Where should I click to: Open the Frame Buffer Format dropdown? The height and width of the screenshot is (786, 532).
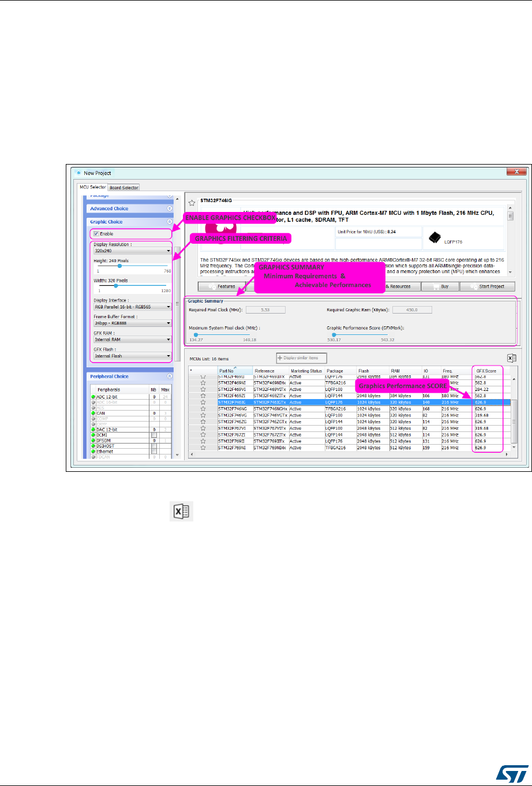click(132, 323)
